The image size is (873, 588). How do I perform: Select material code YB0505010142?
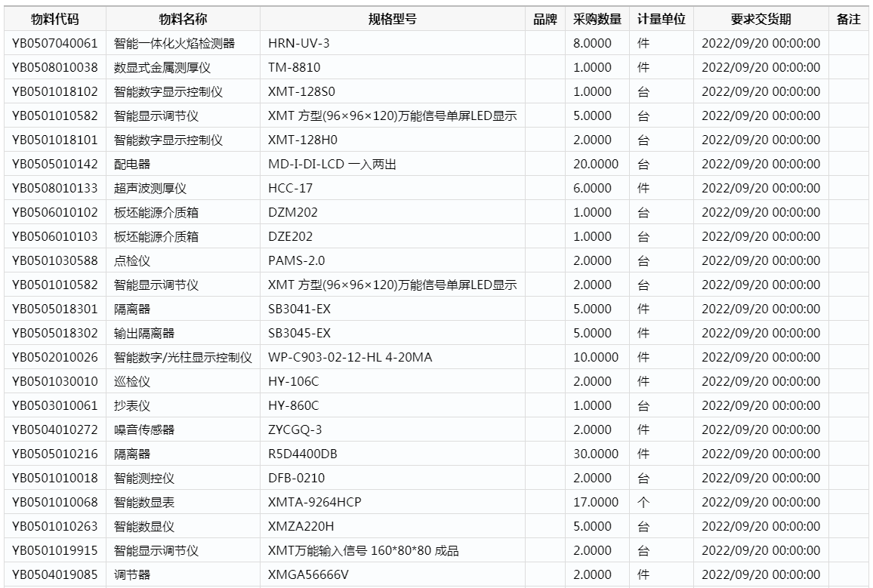click(x=55, y=164)
